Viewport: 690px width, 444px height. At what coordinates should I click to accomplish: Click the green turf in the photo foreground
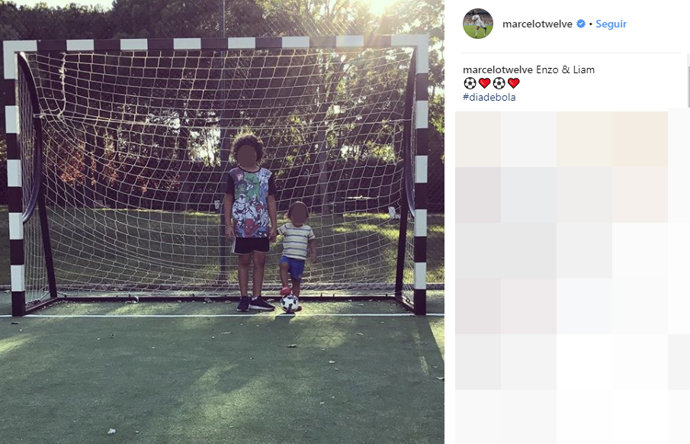tap(220, 378)
